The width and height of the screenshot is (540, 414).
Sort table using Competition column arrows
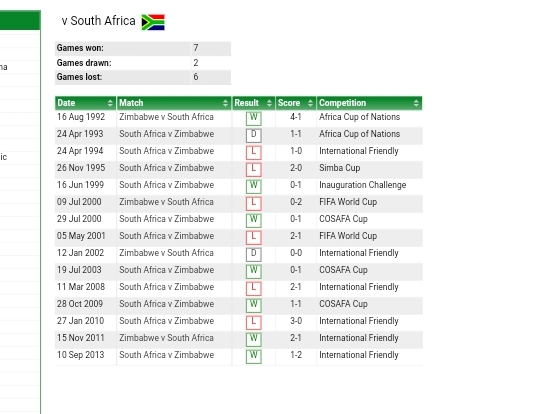click(416, 103)
